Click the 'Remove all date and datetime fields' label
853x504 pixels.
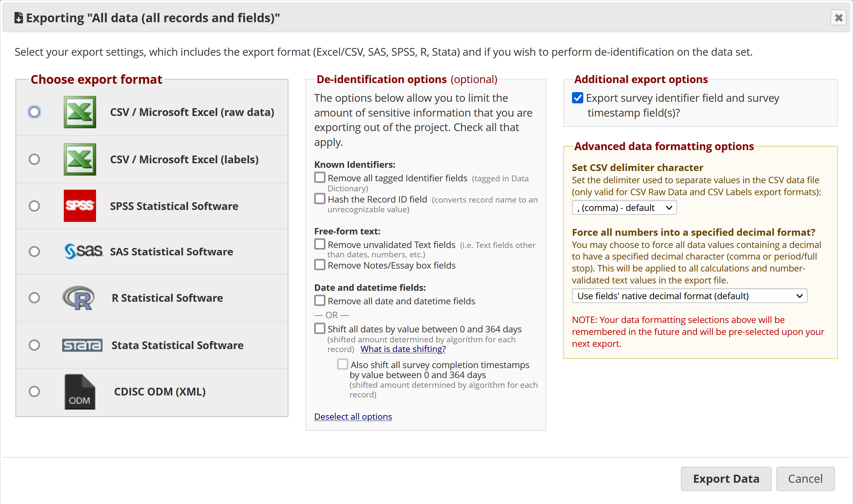(401, 301)
